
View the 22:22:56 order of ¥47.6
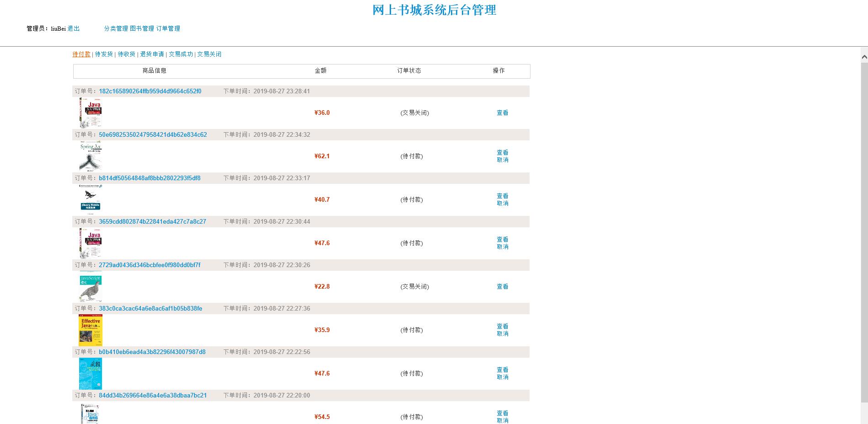(503, 370)
